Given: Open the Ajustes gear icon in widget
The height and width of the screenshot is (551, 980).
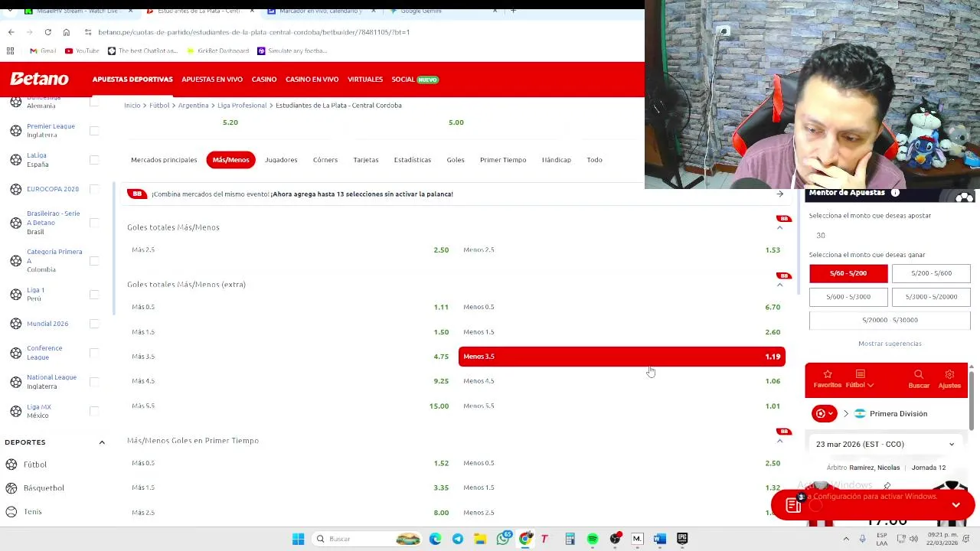Looking at the screenshot, I should (x=949, y=374).
